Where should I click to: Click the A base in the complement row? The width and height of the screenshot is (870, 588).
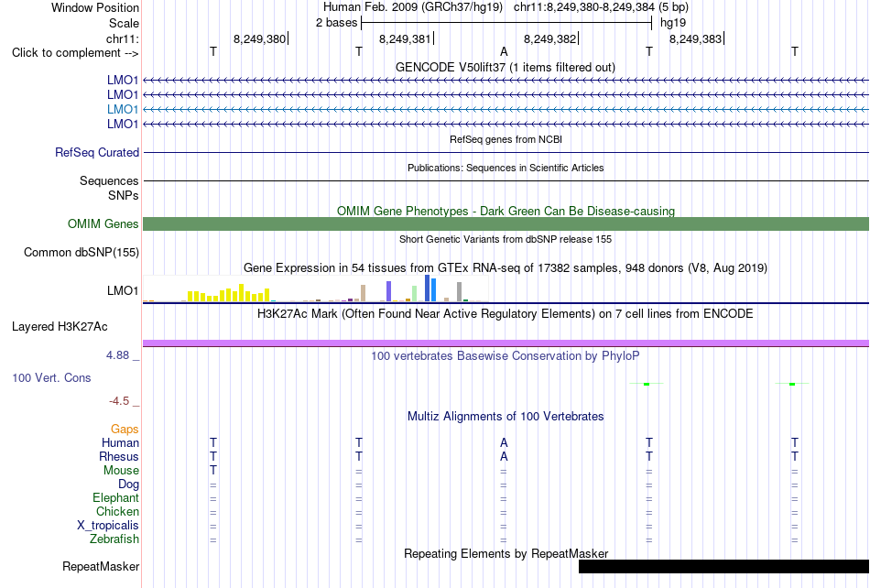click(504, 51)
